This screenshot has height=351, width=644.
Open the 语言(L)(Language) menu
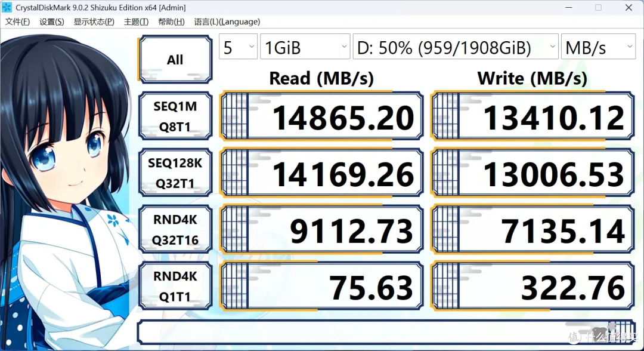pos(227,21)
